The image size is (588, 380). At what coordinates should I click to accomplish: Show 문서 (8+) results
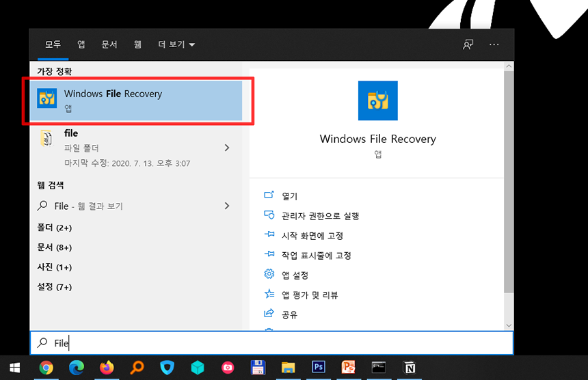pyautogui.click(x=55, y=247)
